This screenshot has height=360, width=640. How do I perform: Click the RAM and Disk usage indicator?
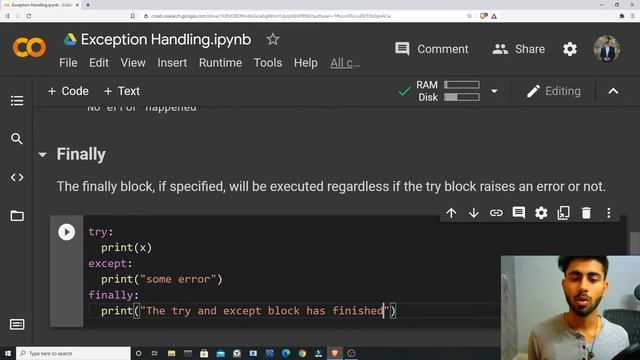448,91
